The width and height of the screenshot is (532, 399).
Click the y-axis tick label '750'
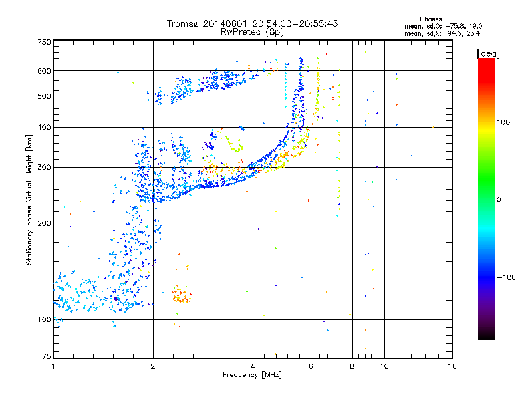pyautogui.click(x=44, y=42)
